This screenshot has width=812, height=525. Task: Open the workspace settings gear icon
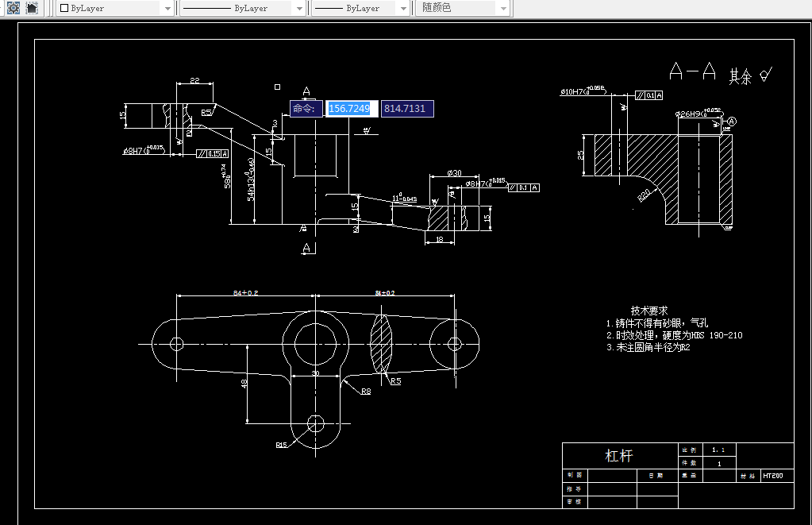[x=13, y=7]
